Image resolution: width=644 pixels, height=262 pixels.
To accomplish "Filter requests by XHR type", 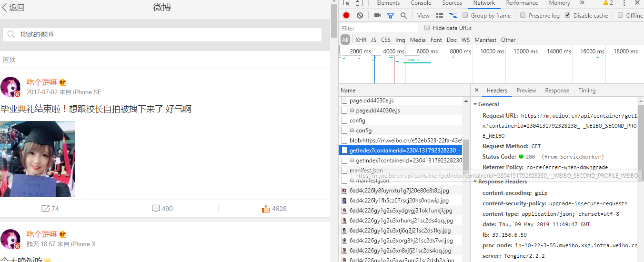I will 361,40.
